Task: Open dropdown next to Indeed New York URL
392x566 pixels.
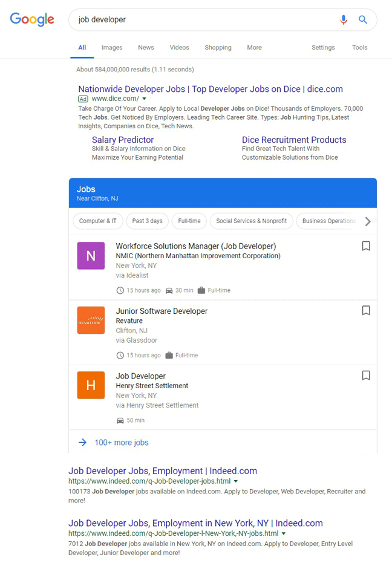Action: coord(284,533)
